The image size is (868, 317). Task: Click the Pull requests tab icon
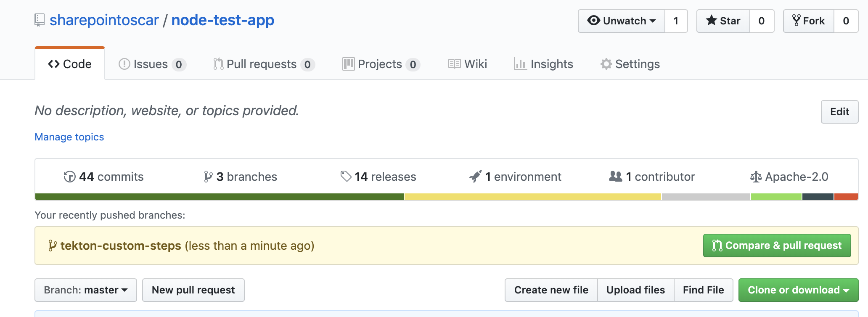pos(218,64)
